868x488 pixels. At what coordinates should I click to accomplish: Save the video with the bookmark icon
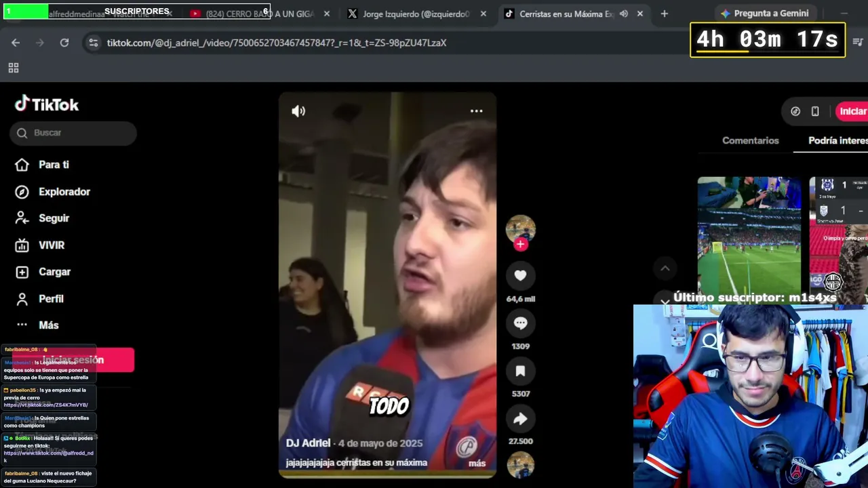[x=520, y=371]
